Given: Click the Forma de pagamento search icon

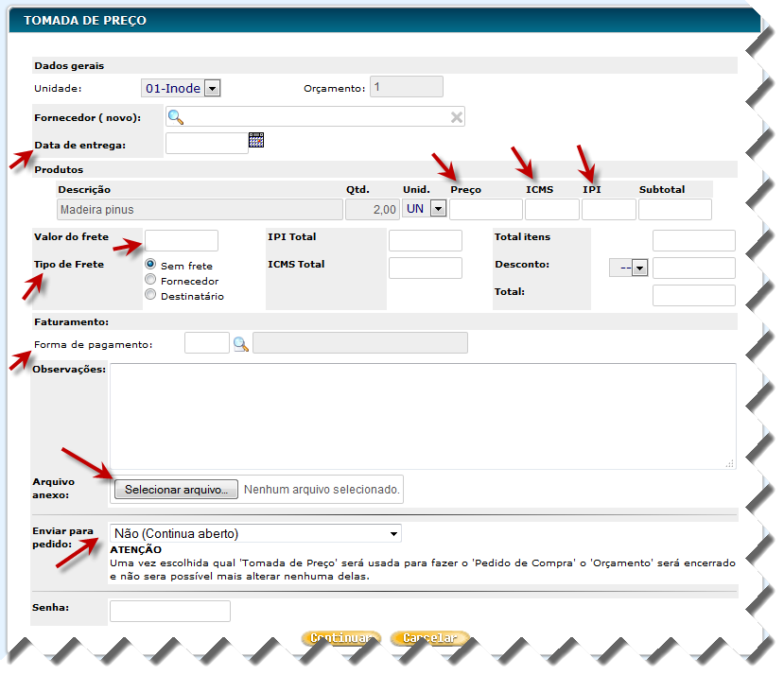Looking at the screenshot, I should [241, 345].
